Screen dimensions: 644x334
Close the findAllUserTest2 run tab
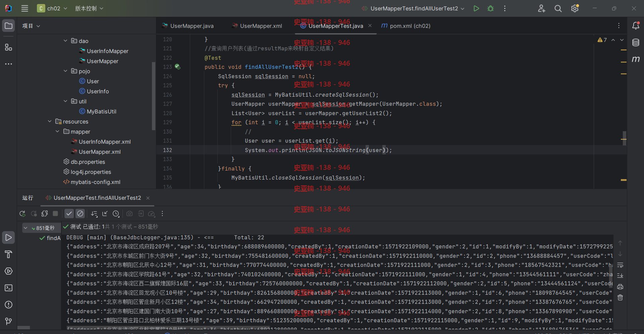click(x=148, y=198)
